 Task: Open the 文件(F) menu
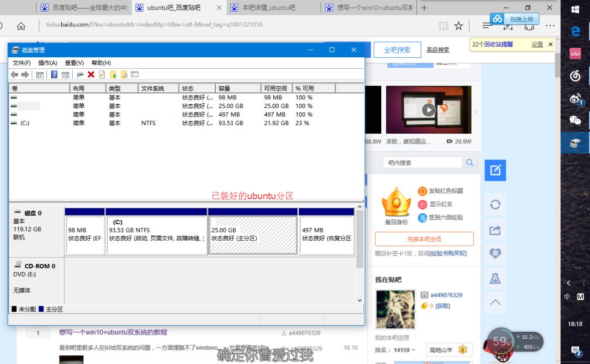point(21,63)
